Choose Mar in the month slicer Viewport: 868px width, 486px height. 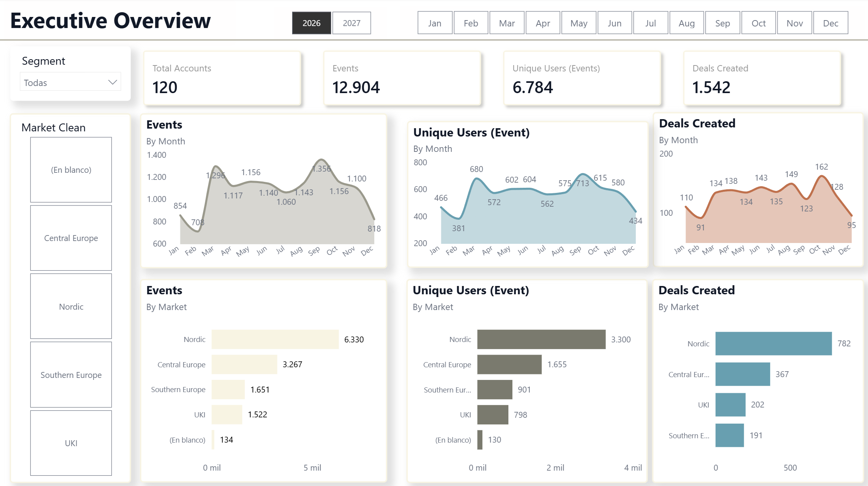coord(507,23)
